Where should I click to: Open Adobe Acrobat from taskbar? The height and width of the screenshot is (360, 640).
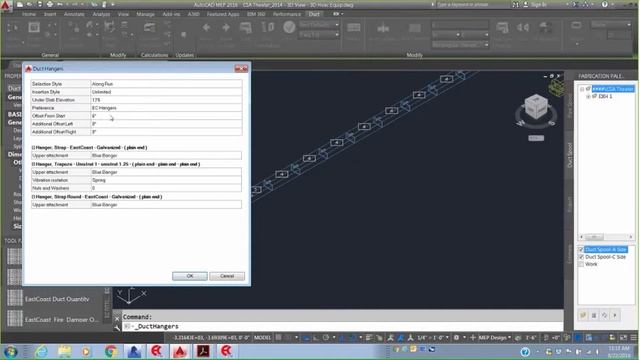[x=203, y=351]
